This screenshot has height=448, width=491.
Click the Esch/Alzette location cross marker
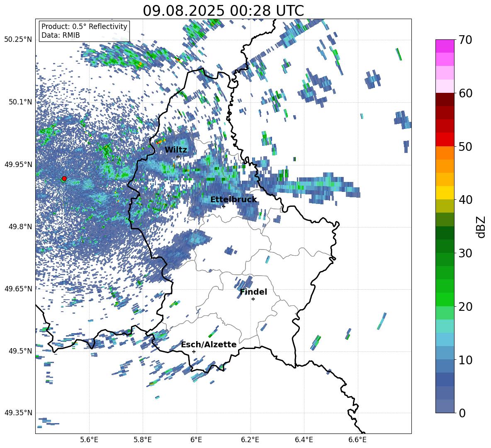(x=194, y=351)
